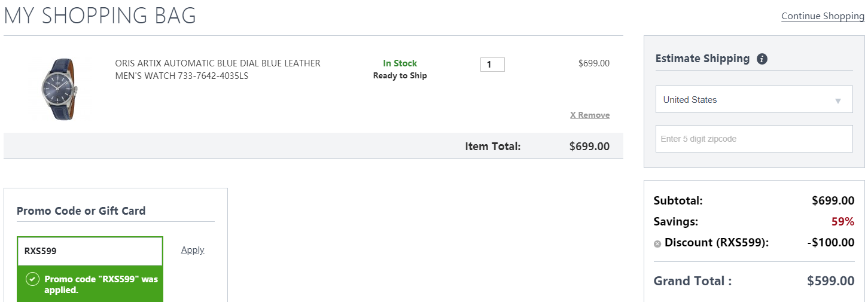Viewport: 868px width, 302px height.
Task: Click the promo code field containing RXS599
Action: [x=90, y=251]
